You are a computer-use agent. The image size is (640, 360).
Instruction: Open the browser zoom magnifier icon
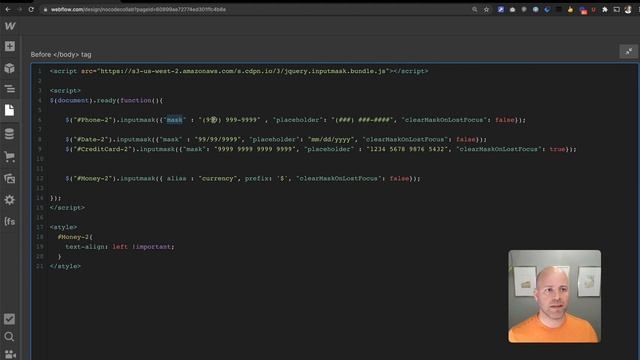tap(474, 9)
